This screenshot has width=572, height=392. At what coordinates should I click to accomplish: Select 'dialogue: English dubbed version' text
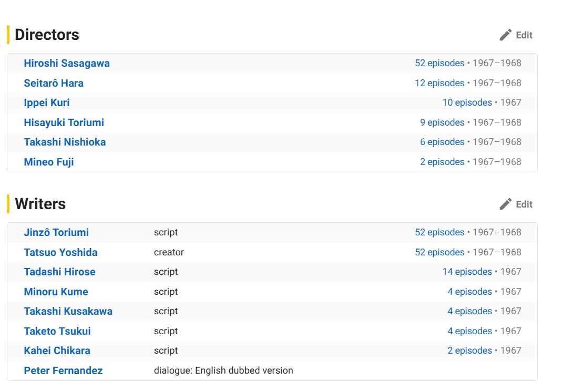(223, 370)
